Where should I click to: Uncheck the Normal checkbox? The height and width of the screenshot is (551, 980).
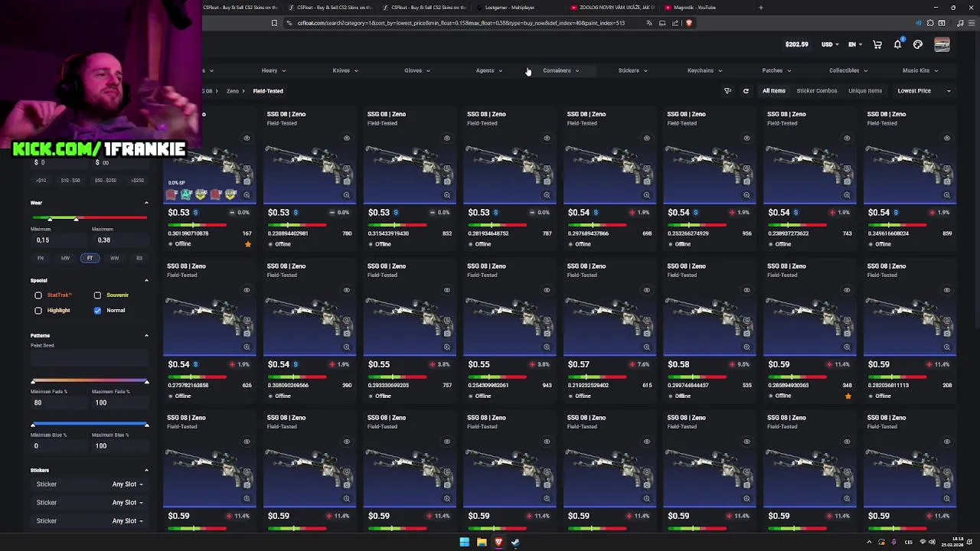pyautogui.click(x=97, y=311)
